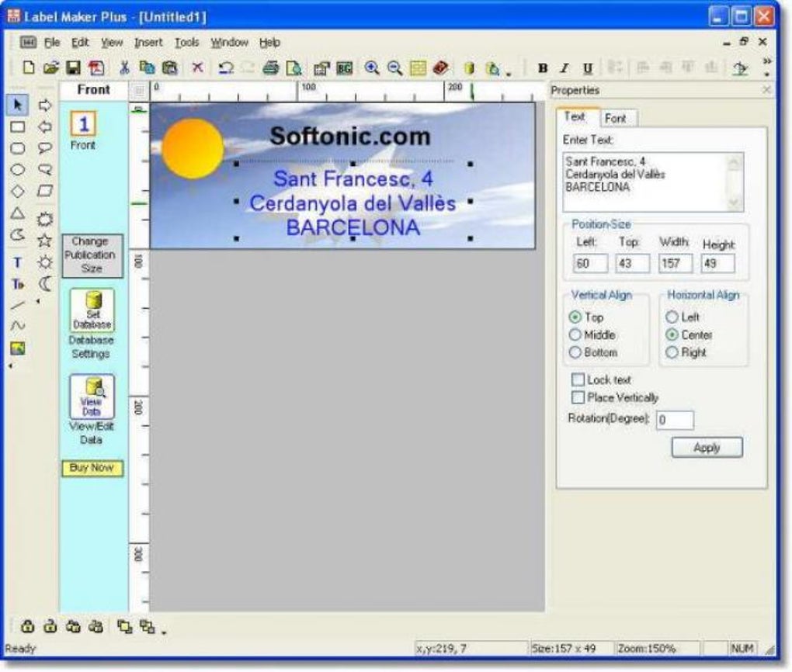Insert a picture with image tool
The image size is (792, 672).
pos(18,348)
